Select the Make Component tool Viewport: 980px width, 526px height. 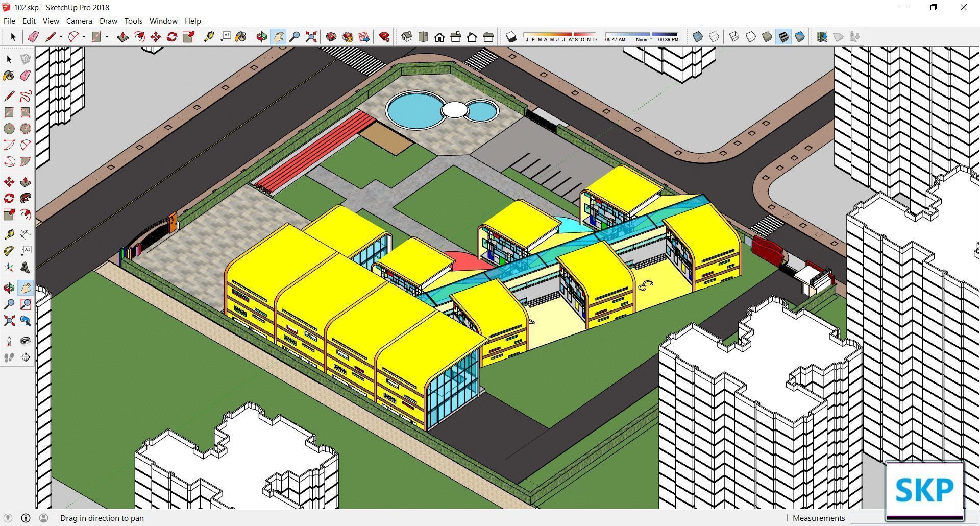click(x=25, y=59)
